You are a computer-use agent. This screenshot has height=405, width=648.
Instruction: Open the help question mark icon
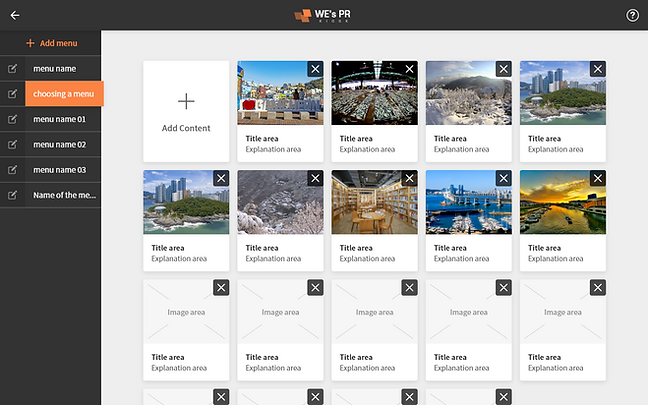coord(632,15)
